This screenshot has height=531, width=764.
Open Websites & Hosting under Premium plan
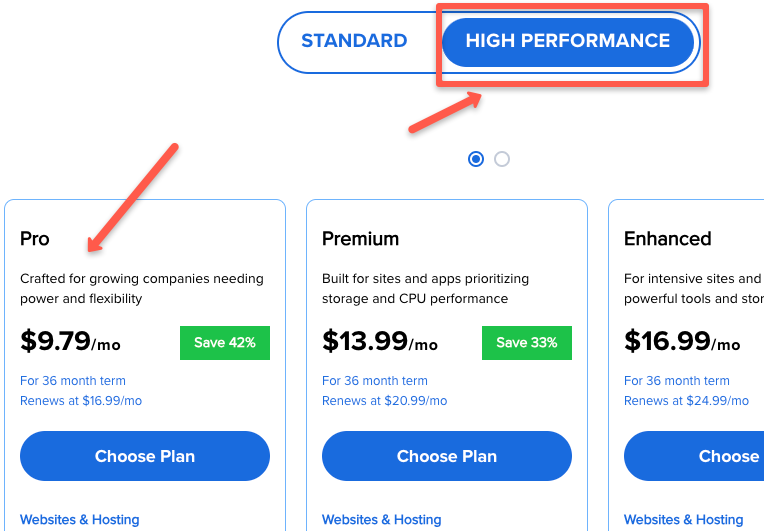(382, 520)
